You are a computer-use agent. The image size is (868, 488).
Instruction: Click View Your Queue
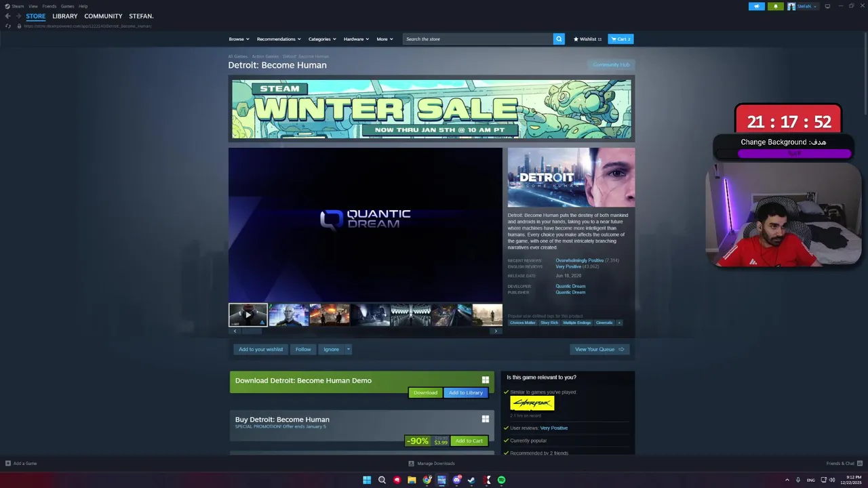[x=599, y=349]
